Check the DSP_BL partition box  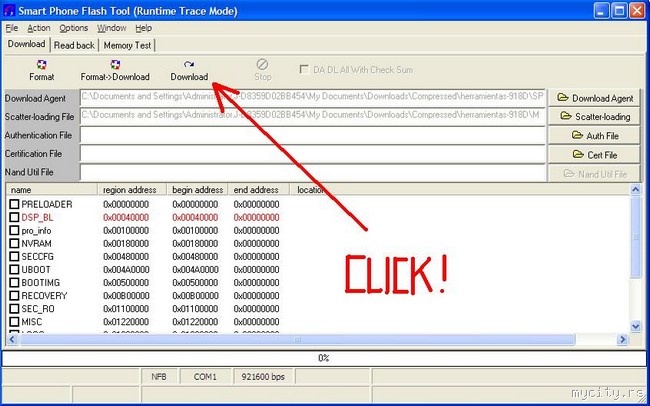coord(15,217)
